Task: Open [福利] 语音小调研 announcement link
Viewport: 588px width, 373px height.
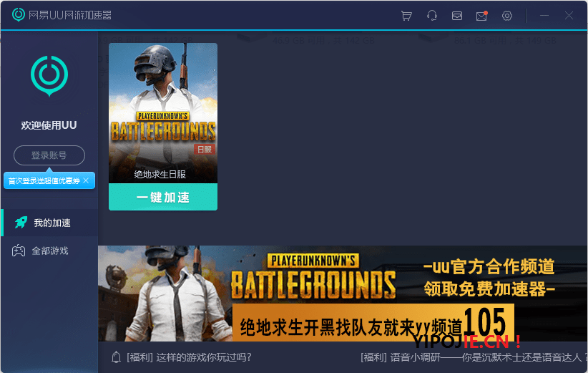Action: click(x=474, y=357)
